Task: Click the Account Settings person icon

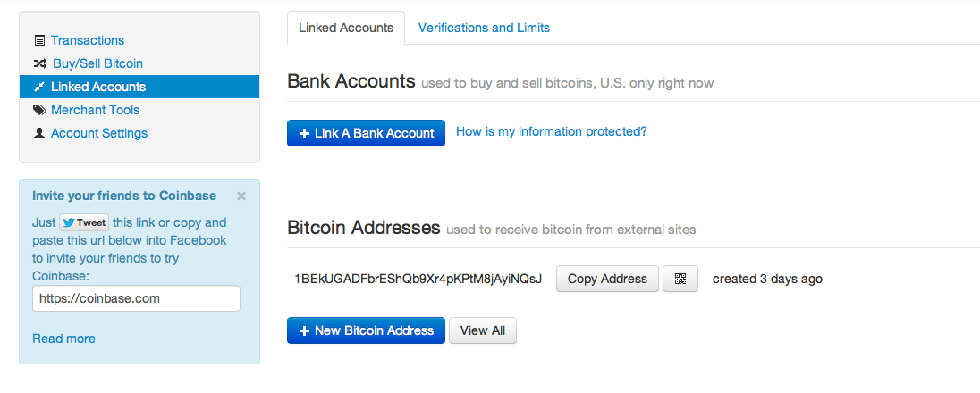Action: click(x=39, y=133)
